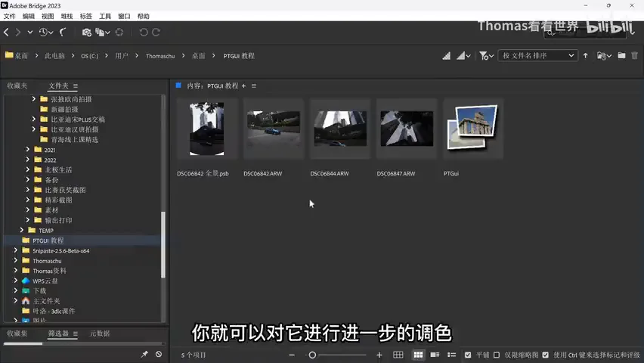Toggle ascending sort order arrow
The width and height of the screenshot is (644, 363).
coord(585,55)
